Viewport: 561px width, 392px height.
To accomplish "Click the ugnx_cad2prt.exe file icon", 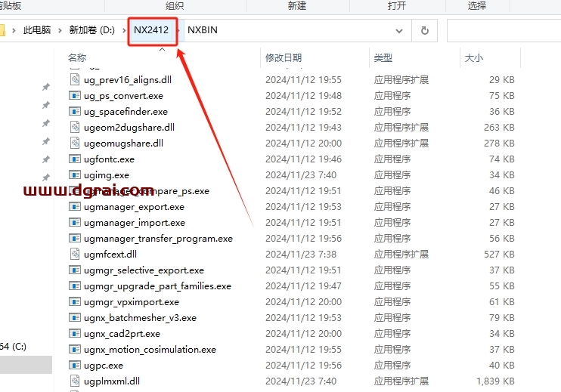I will point(75,333).
